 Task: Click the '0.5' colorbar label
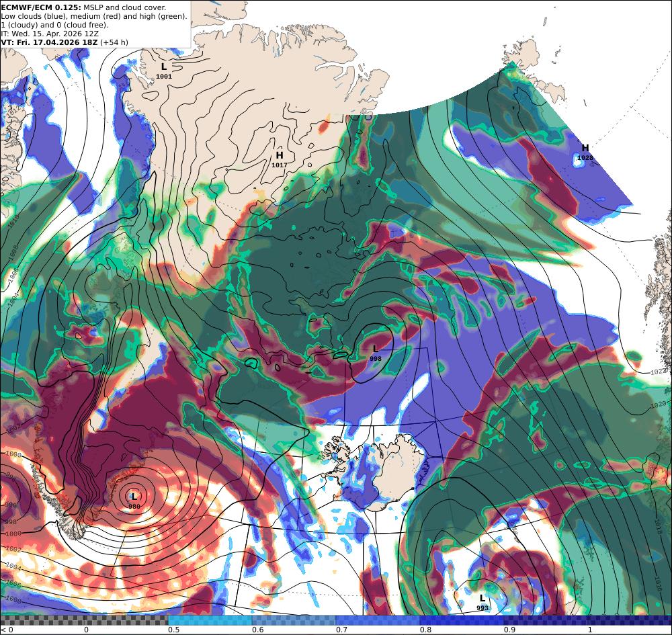tap(173, 630)
